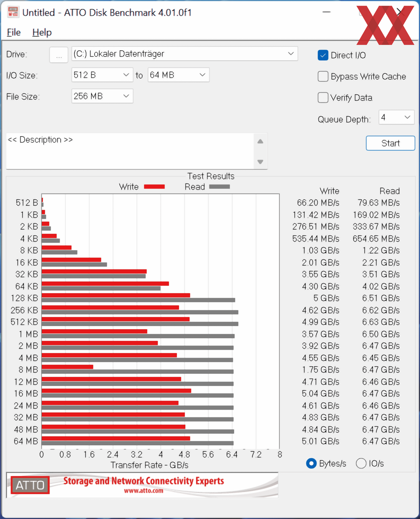Select the IO/s radio button
This screenshot has height=519, width=420.
click(361, 463)
